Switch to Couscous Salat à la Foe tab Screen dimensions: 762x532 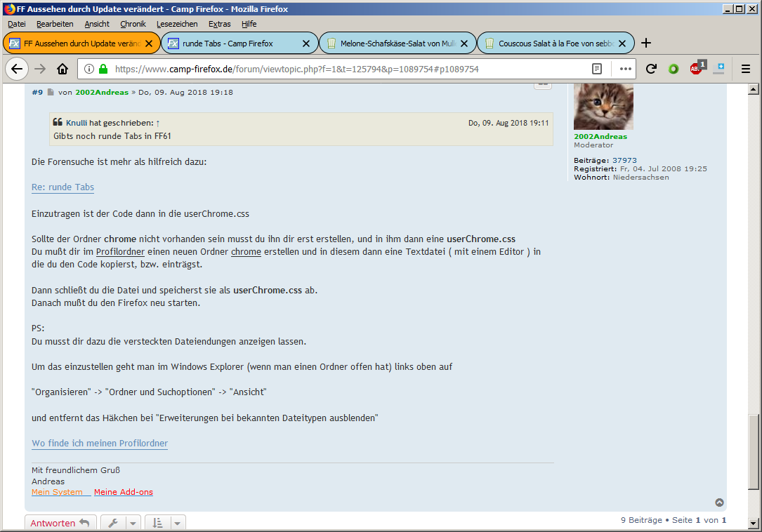click(549, 44)
